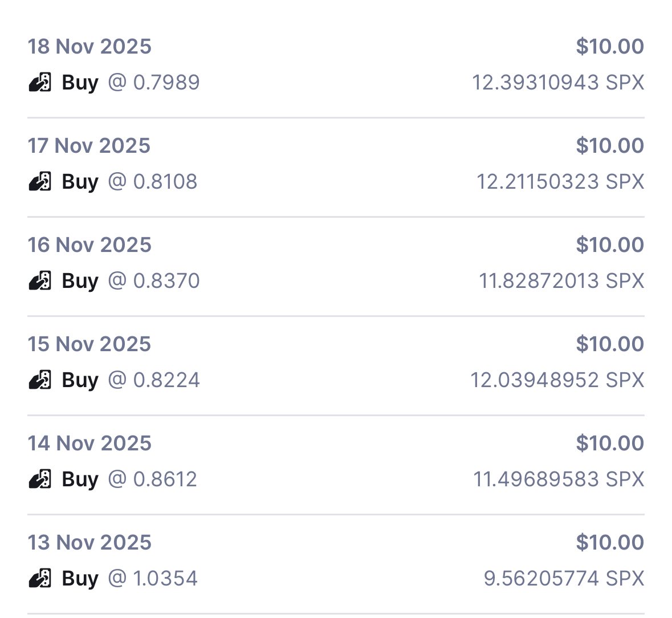The height and width of the screenshot is (618, 672).
Task: Select the 12.03948952 SPX quantity
Action: coord(557,380)
